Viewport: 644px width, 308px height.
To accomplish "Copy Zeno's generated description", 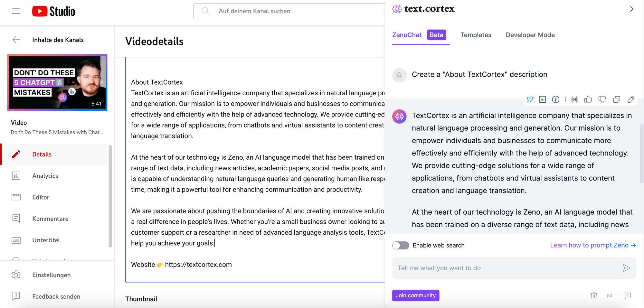I will click(617, 99).
